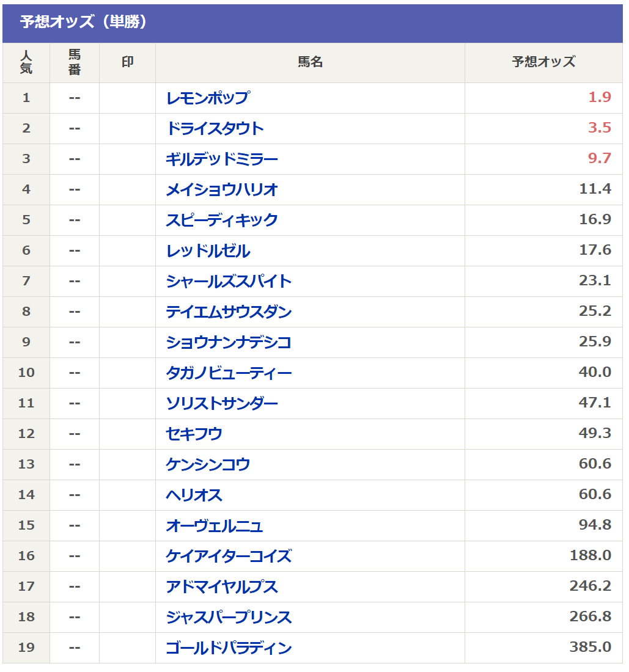Select horse ケイアイターコイズ
Image resolution: width=629 pixels, height=672 pixels.
(x=229, y=557)
